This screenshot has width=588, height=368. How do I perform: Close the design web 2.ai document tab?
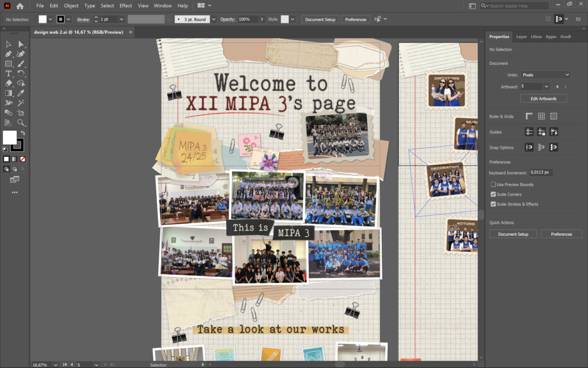pyautogui.click(x=130, y=32)
